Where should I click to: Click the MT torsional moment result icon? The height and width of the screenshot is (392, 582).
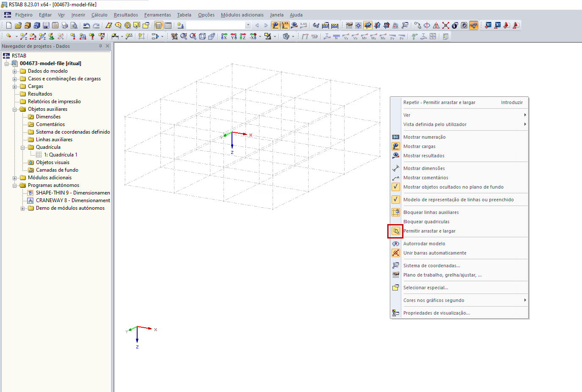coord(364,36)
